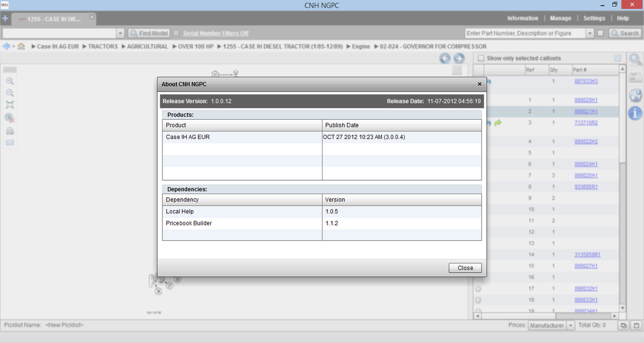Open the globe info sidebar icon
The image size is (644, 343).
click(x=635, y=95)
